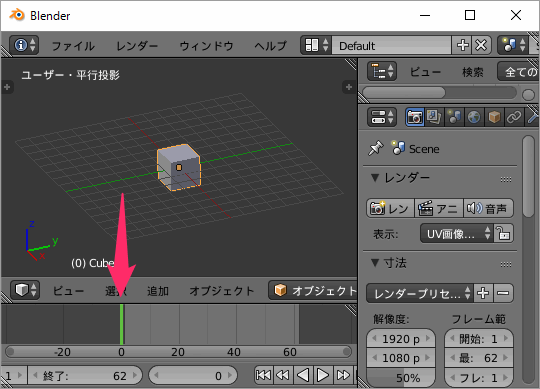
Task: Open the 3D View editor type selector
Action: tap(25, 290)
